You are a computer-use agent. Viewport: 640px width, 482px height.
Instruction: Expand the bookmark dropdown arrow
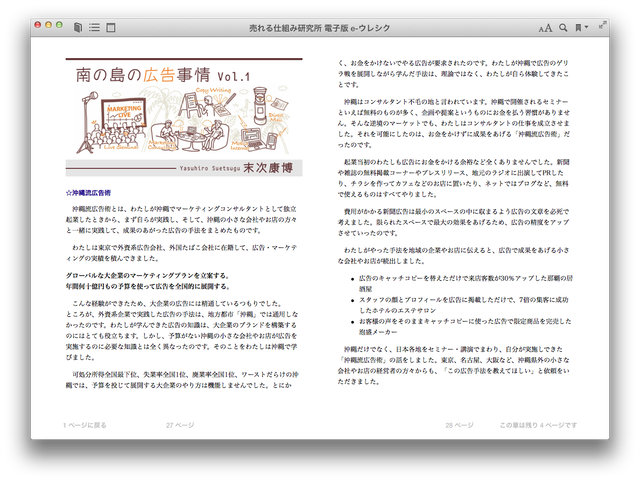coord(587,28)
